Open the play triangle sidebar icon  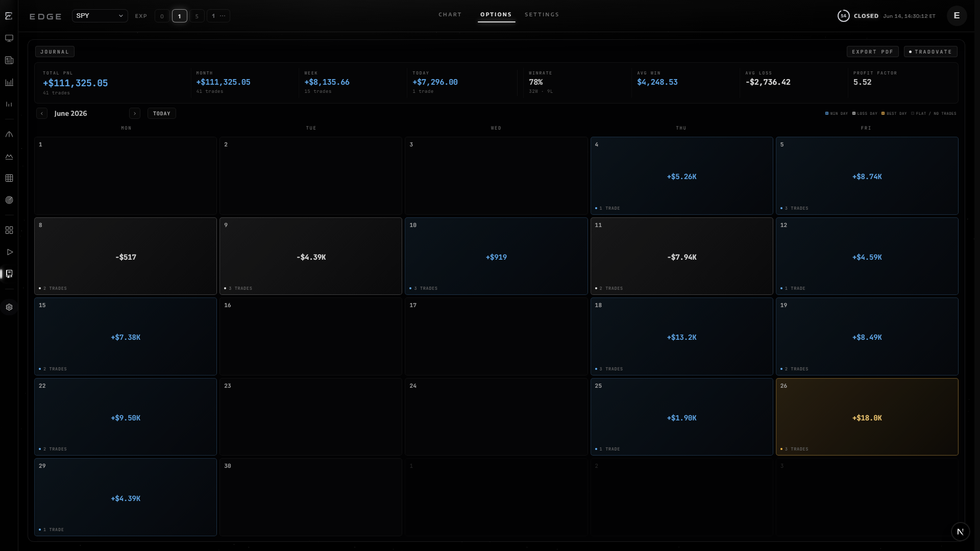(9, 252)
